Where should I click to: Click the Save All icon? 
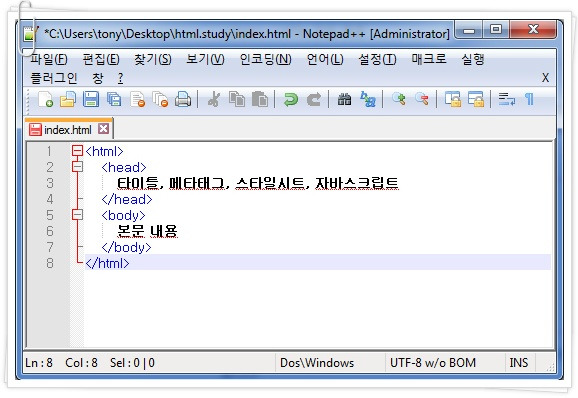tap(114, 100)
